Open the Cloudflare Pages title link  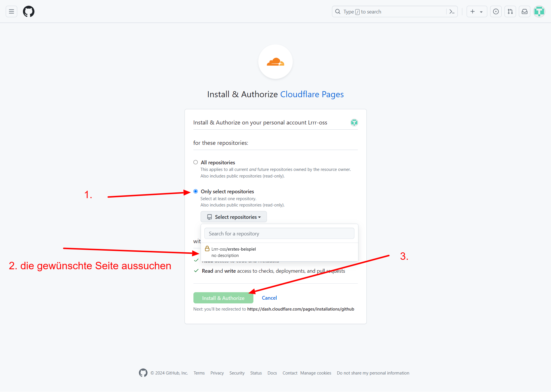pos(312,94)
